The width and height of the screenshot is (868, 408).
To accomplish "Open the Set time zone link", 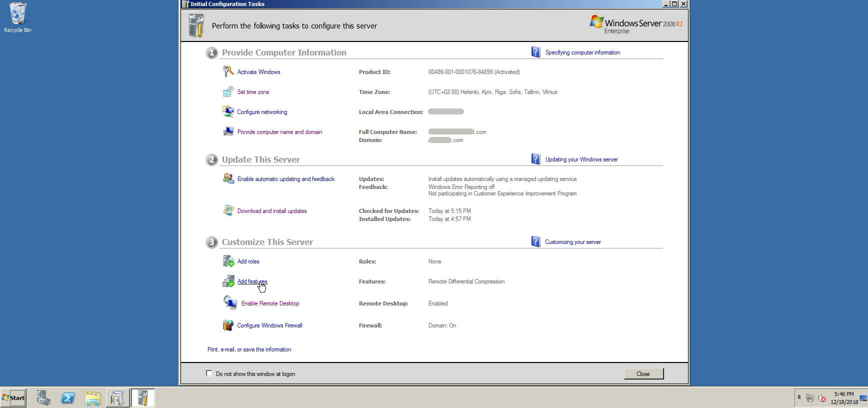I will [253, 92].
